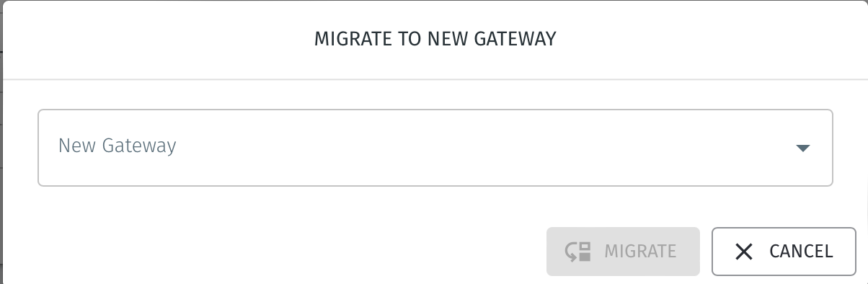Click the migrate arrows icon
868x284 pixels.
(578, 251)
